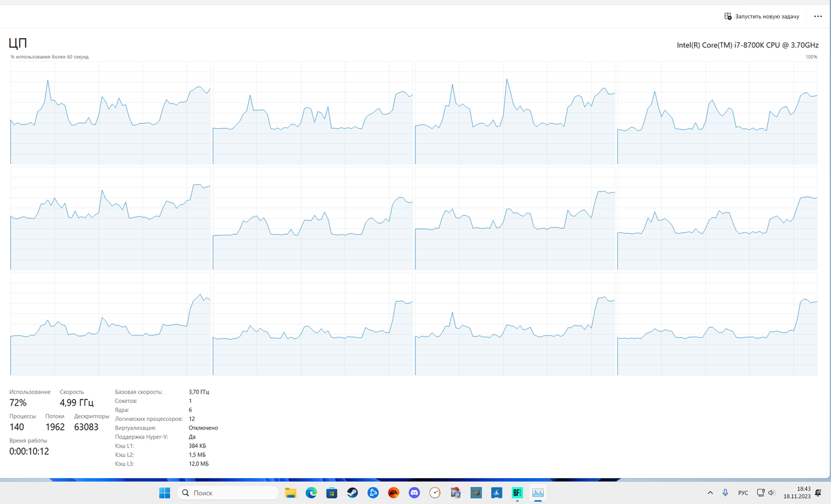
Task: Click the L2 cache value 1,5 МБ
Action: (197, 455)
